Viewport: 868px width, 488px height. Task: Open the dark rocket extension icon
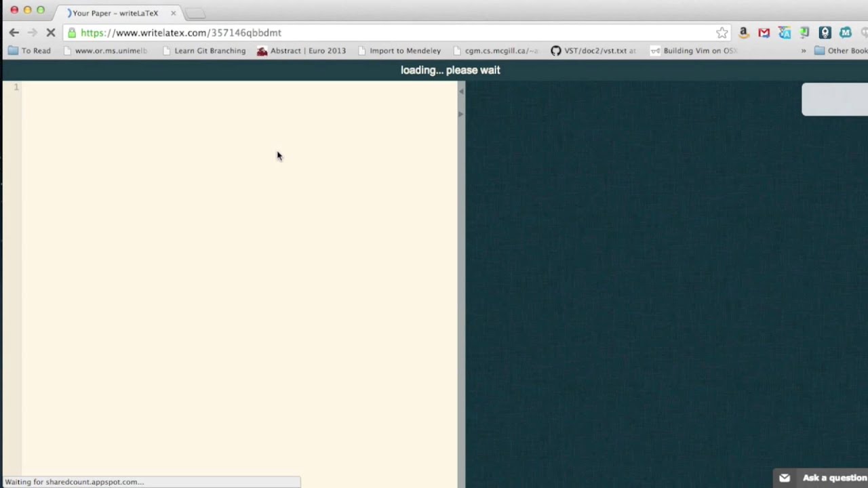click(825, 33)
